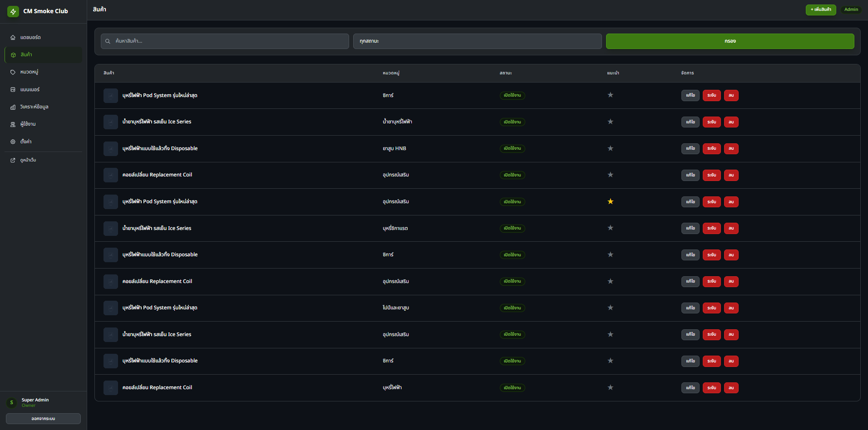Click เปิดใช้งาน badge in Pod System ซิการ์ row

[x=513, y=95]
